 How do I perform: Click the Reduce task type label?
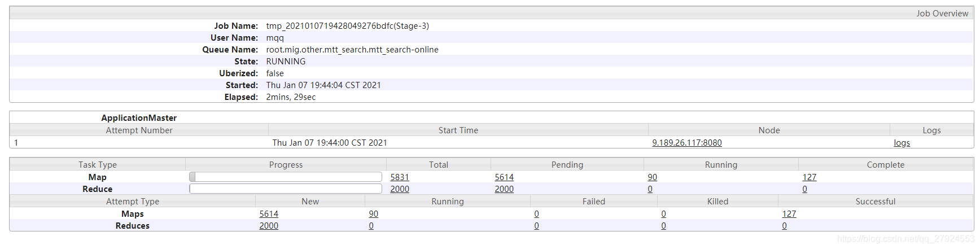97,189
